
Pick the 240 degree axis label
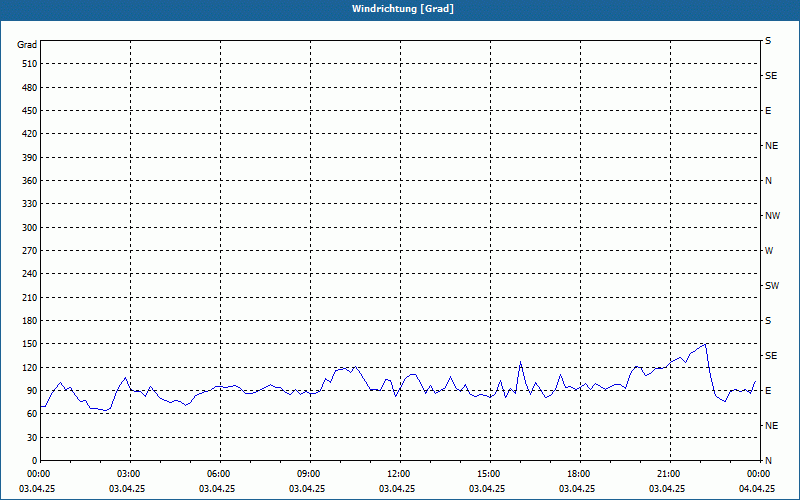click(x=30, y=274)
